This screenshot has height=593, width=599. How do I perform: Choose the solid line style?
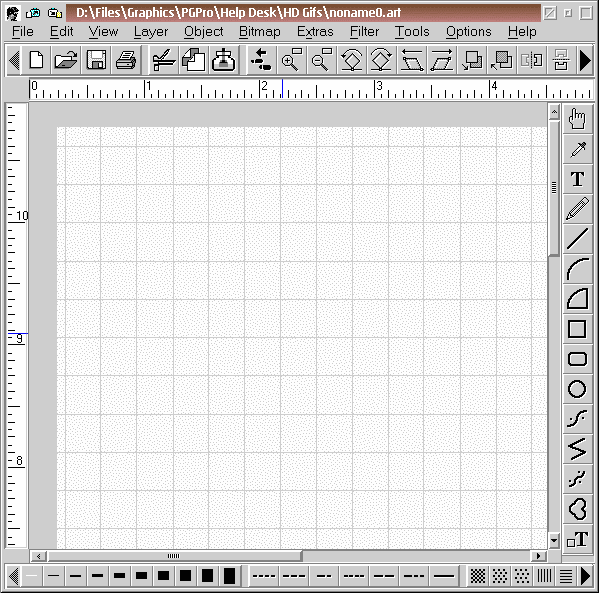(x=444, y=575)
